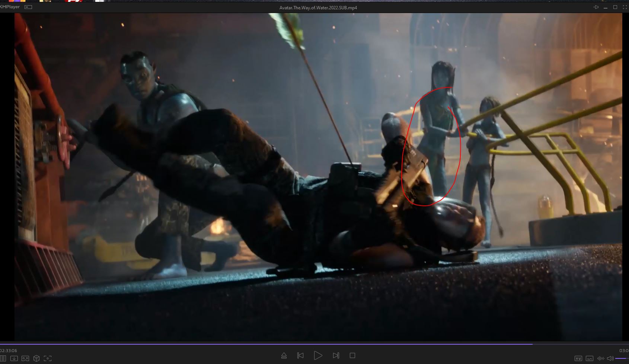
Task: Take a screen capture with capture icon
Action: [x=48, y=358]
